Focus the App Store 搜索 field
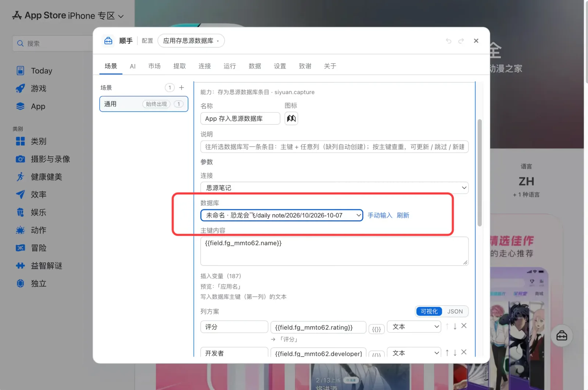Image resolution: width=588 pixels, height=390 pixels. click(53, 43)
